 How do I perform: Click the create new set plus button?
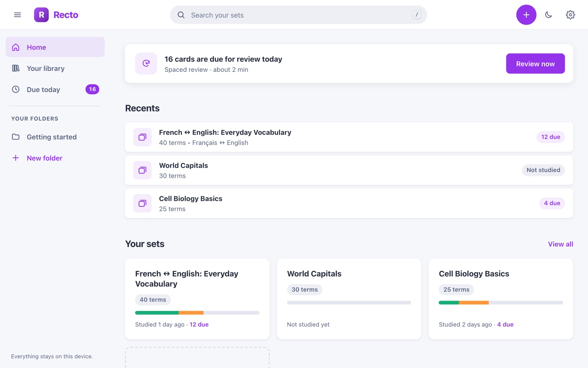pos(526,15)
